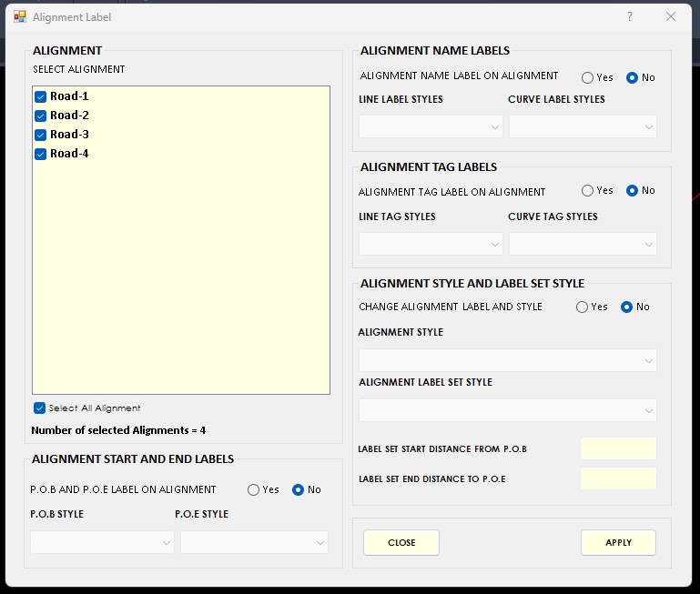Uncheck the Road-1 alignment checkbox

[40, 96]
